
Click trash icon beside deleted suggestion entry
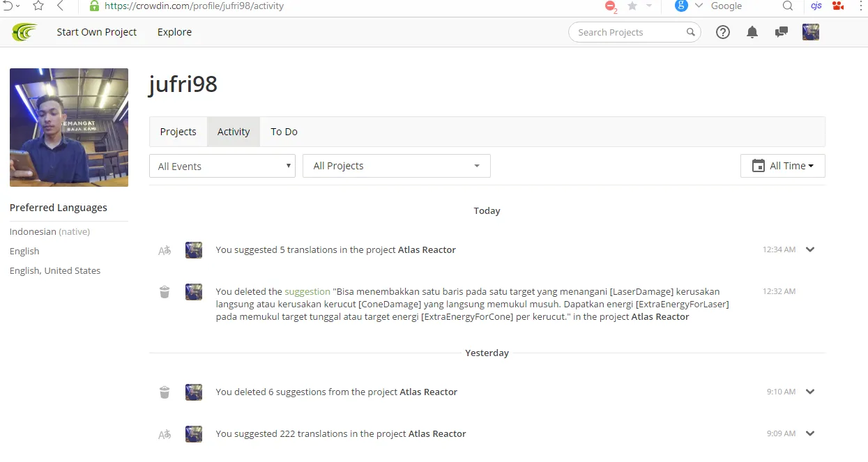point(165,292)
